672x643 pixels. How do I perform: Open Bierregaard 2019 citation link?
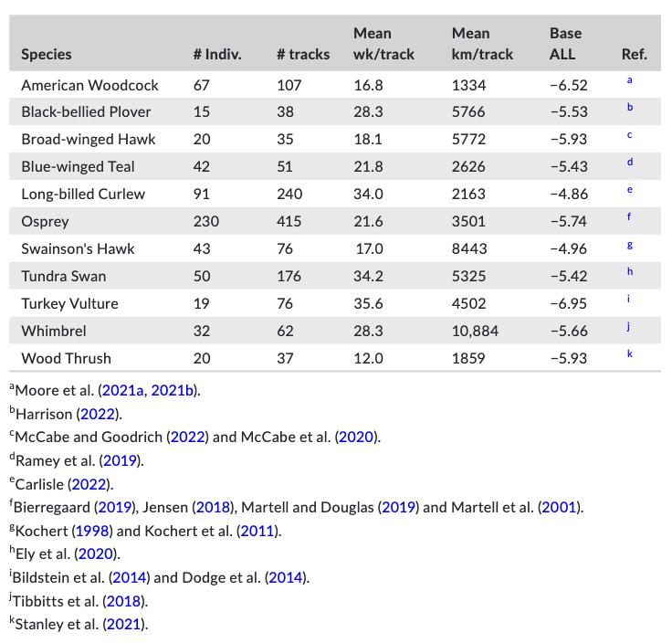pos(115,508)
